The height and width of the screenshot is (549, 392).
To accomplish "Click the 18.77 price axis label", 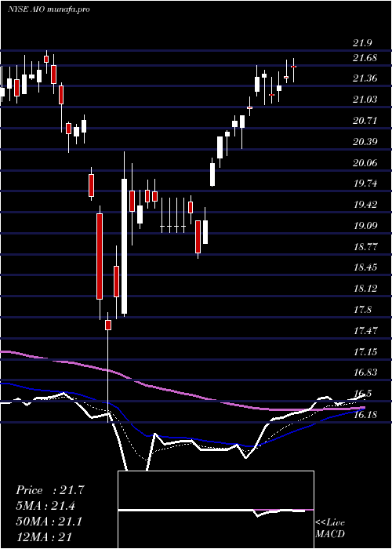I will tap(365, 246).
